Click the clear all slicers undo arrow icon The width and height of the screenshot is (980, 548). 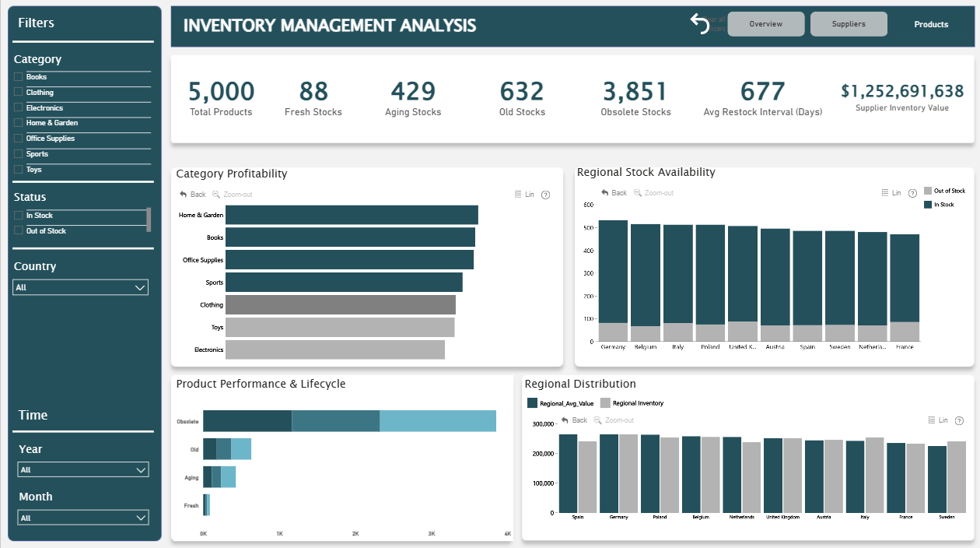coord(699,24)
